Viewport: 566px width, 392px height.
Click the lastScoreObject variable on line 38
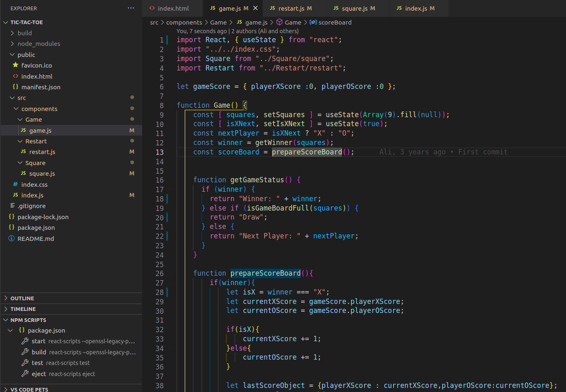click(274, 385)
